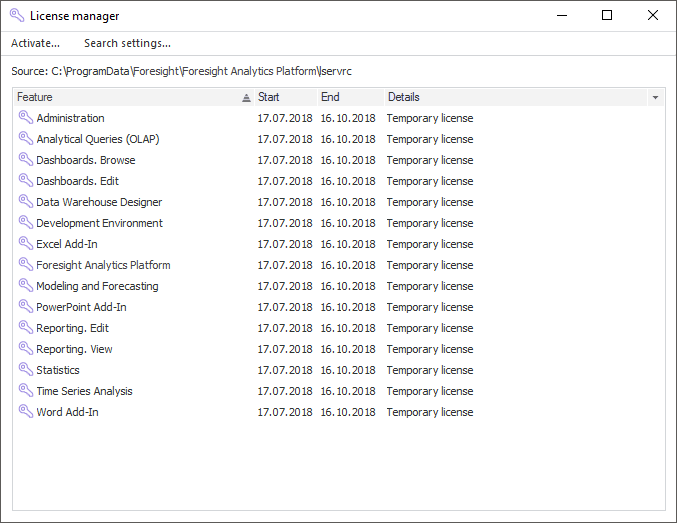Viewport: 677px width, 523px height.
Task: Click the Administration license key icon
Action: pyautogui.click(x=25, y=118)
